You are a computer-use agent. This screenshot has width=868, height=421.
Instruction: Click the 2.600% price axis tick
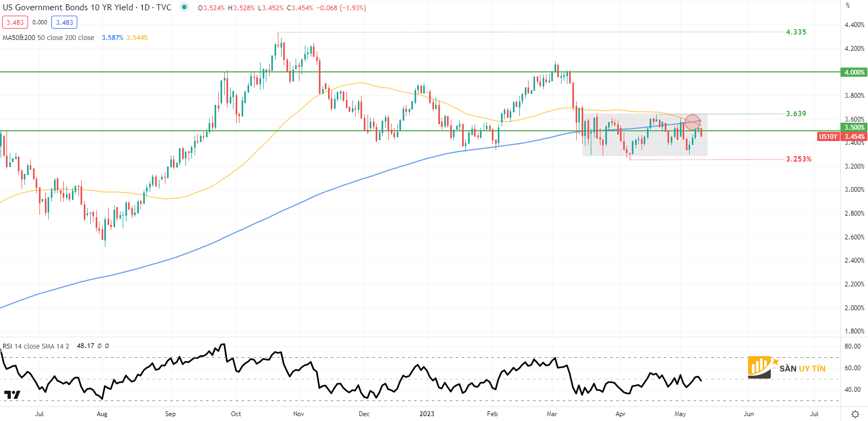(x=854, y=237)
